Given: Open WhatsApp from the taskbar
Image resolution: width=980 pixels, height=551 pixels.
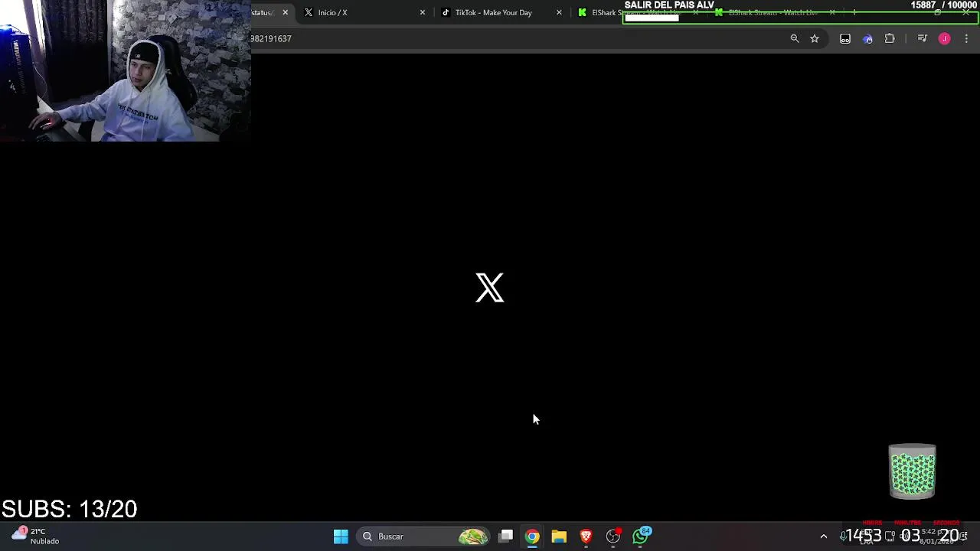Looking at the screenshot, I should pyautogui.click(x=641, y=536).
